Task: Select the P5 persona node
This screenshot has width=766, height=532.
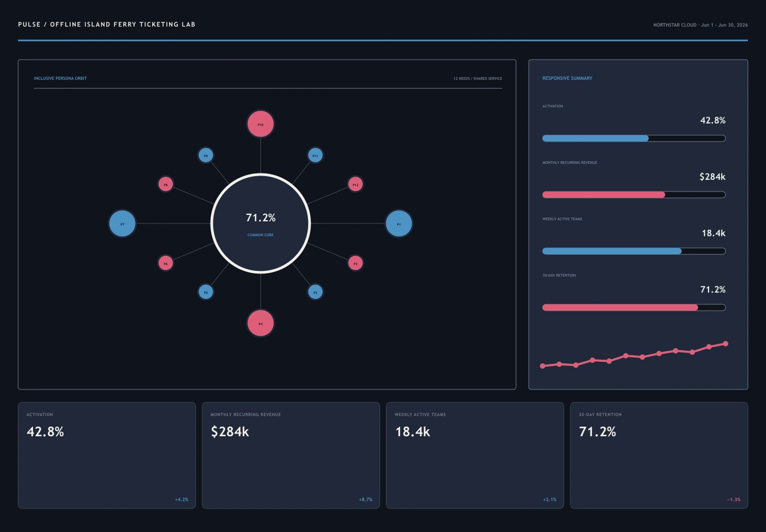Action: 206,292
